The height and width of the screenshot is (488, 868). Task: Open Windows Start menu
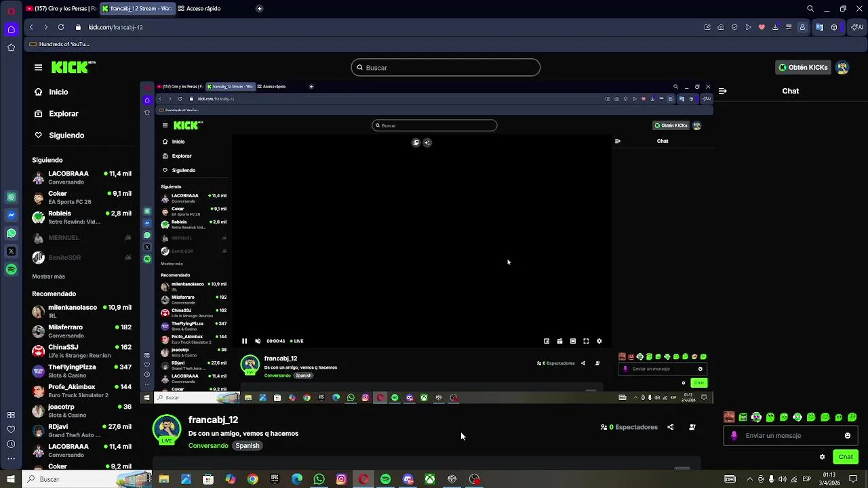(x=11, y=479)
